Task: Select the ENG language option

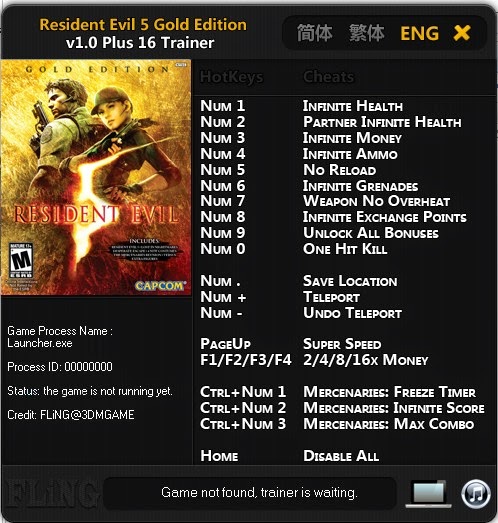Action: [x=420, y=33]
